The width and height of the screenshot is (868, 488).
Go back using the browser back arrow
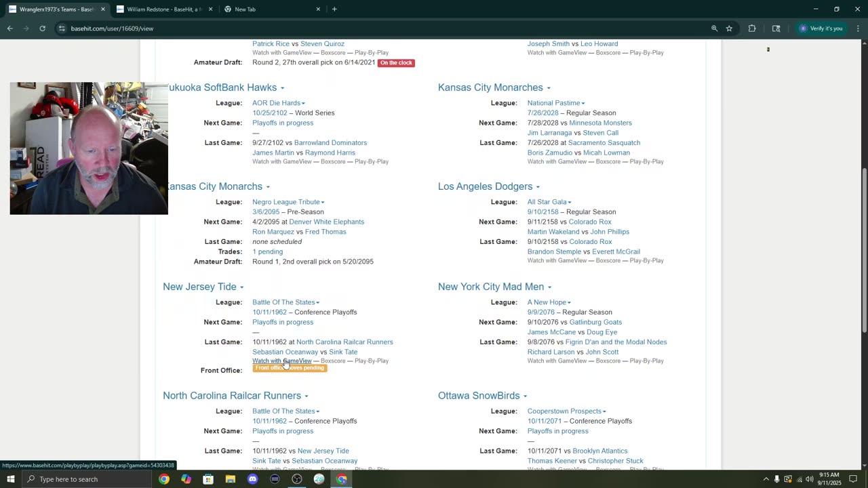pyautogui.click(x=10, y=28)
